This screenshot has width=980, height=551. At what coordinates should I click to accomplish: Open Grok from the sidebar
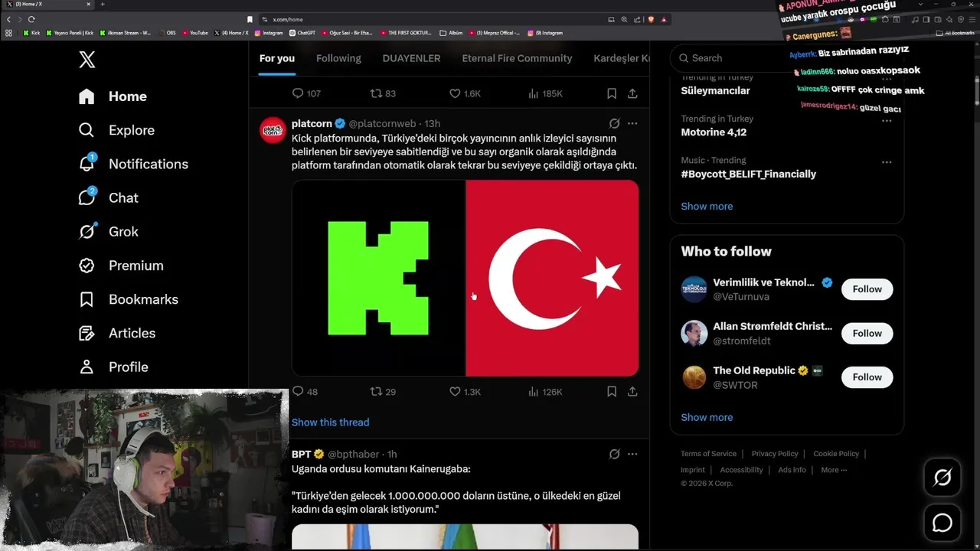point(109,231)
